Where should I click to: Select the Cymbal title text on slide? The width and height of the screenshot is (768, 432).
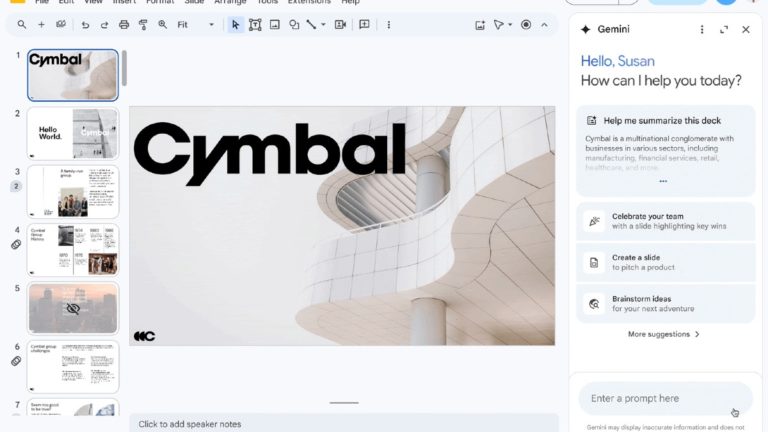(x=270, y=153)
